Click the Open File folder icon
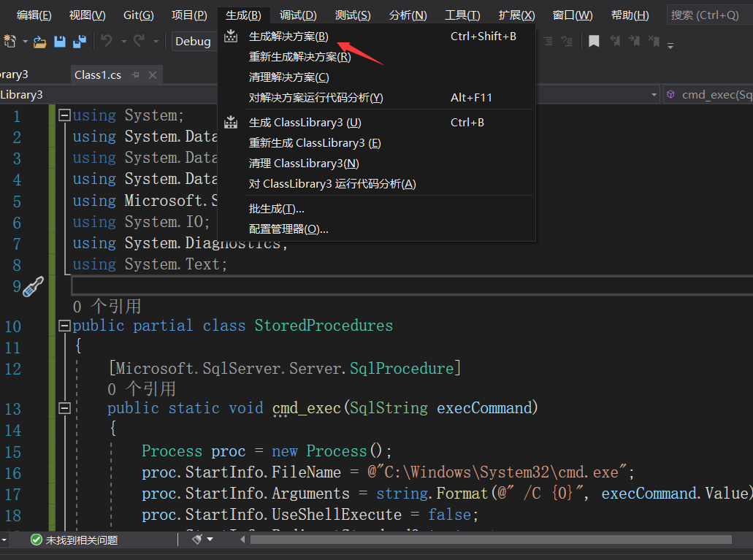Image resolution: width=753 pixels, height=560 pixels. click(x=40, y=42)
